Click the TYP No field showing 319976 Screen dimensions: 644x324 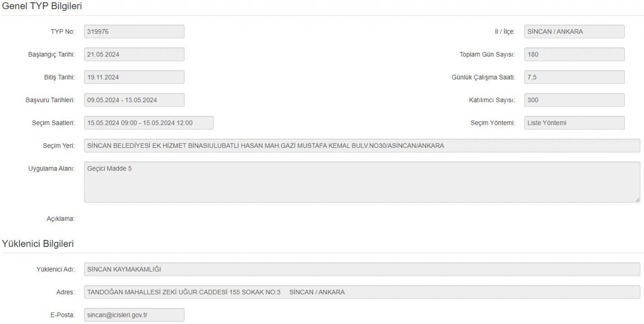coord(134,32)
